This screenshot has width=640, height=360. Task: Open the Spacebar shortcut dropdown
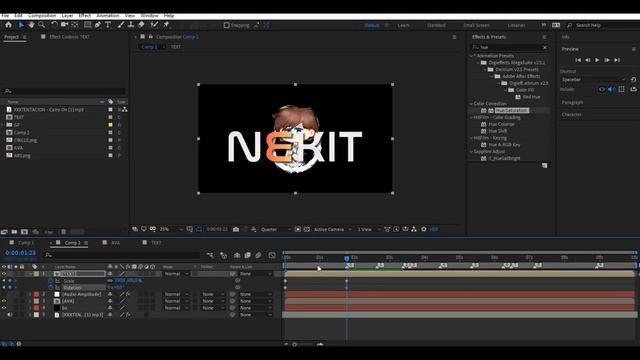pos(593,80)
